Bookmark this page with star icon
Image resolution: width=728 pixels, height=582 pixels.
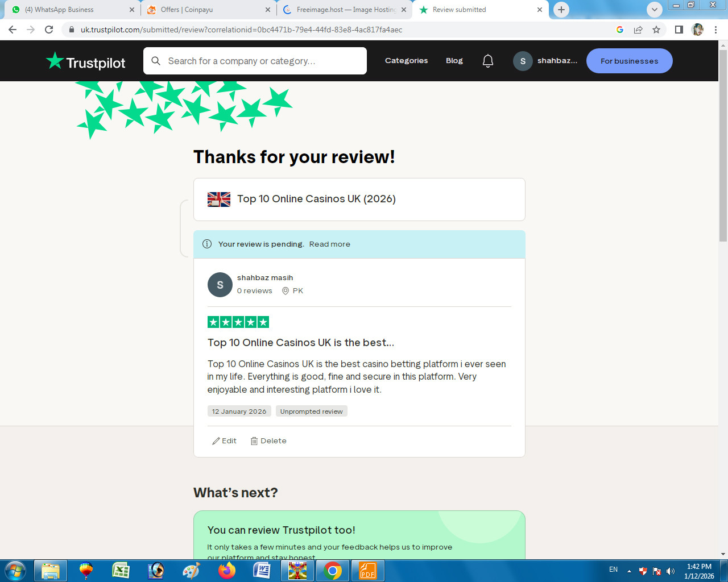[656, 30]
